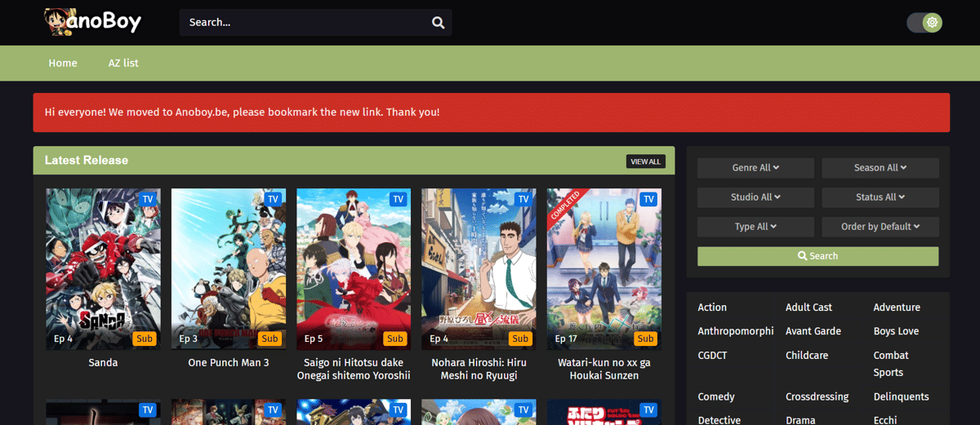Click the AnoBoy logo
This screenshot has height=425, width=980.
(92, 21)
